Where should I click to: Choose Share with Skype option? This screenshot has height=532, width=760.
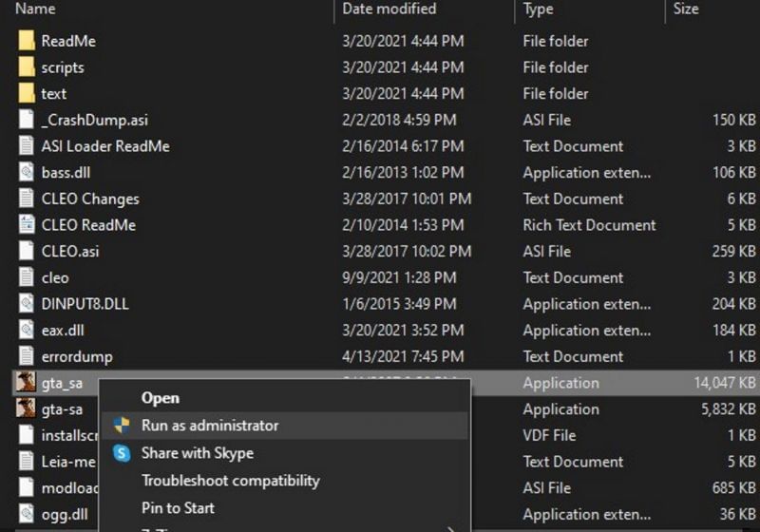(x=197, y=453)
